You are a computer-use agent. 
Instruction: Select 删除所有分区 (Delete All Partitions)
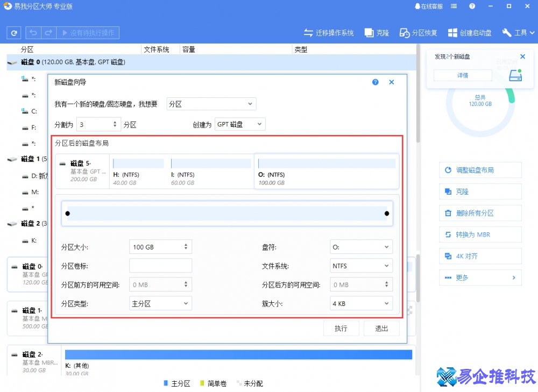tap(480, 213)
